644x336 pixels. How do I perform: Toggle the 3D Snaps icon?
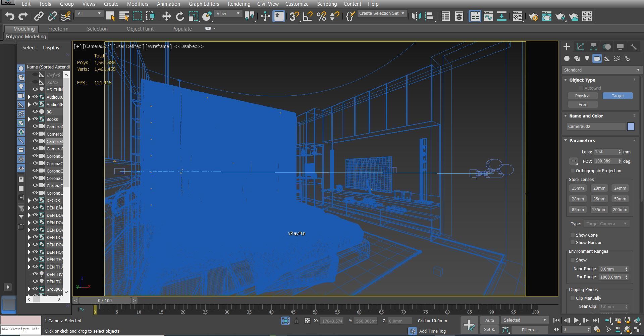click(x=294, y=16)
